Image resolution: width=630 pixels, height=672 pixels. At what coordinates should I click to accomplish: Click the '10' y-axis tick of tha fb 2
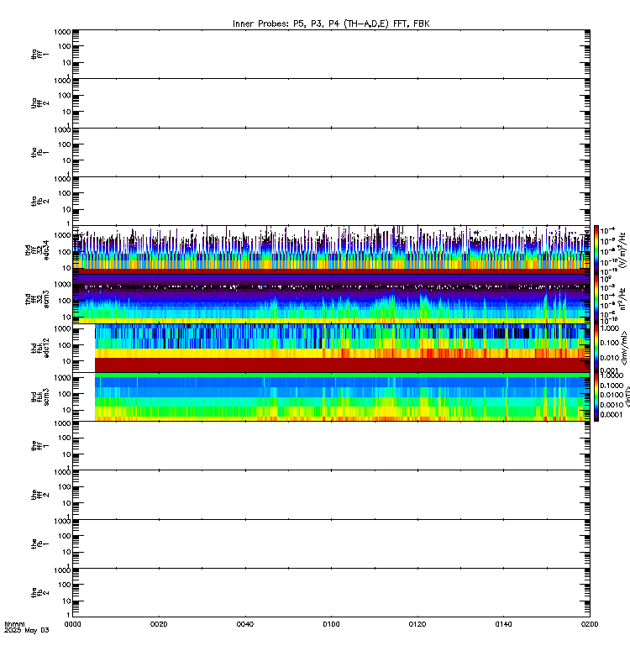(x=66, y=209)
